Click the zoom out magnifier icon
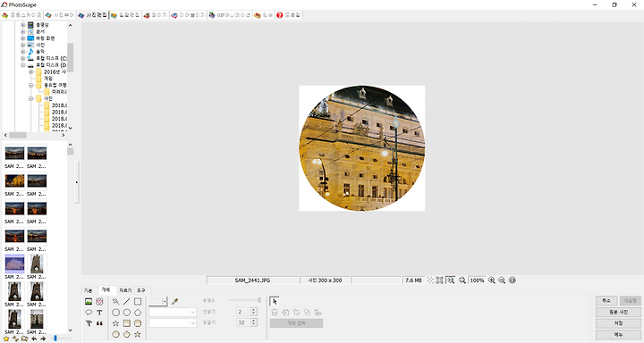 (x=502, y=280)
